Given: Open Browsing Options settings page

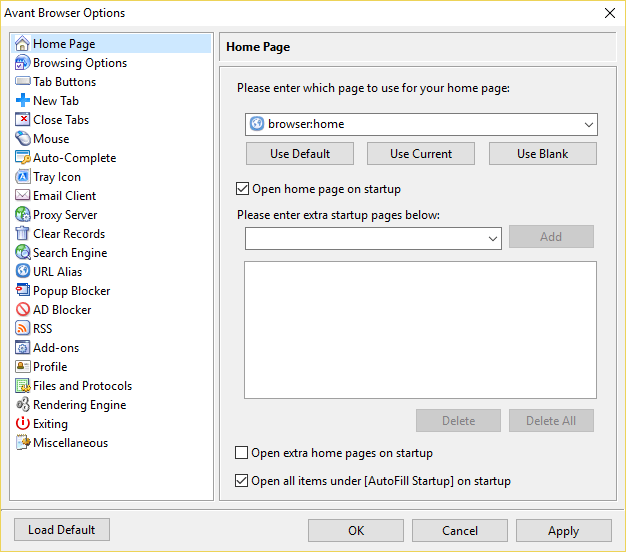Looking at the screenshot, I should [80, 63].
